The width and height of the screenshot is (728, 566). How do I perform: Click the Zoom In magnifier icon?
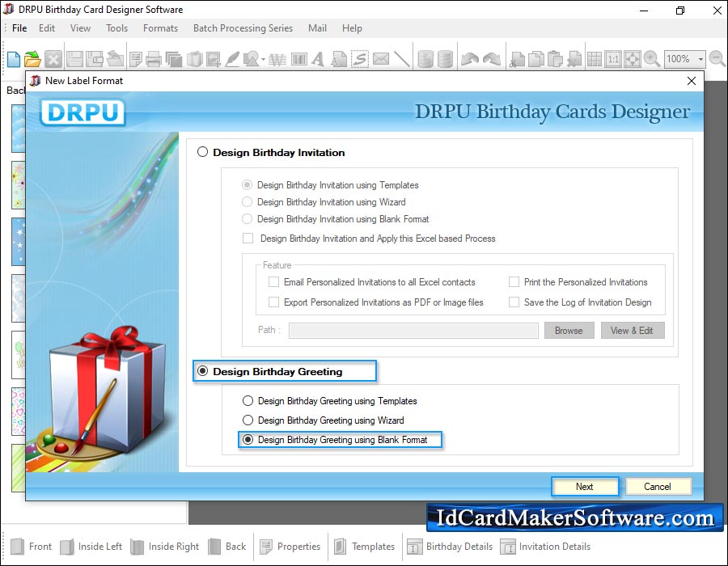click(651, 59)
